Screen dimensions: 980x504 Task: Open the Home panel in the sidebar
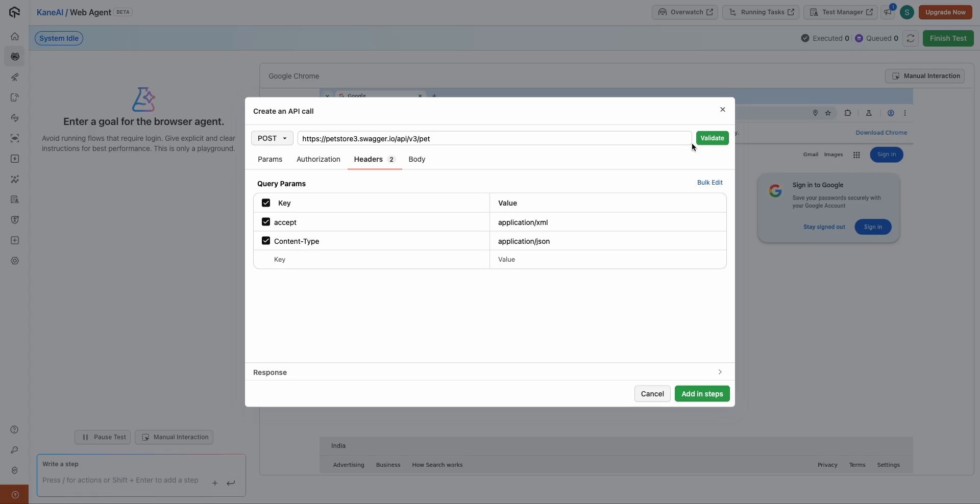click(15, 36)
